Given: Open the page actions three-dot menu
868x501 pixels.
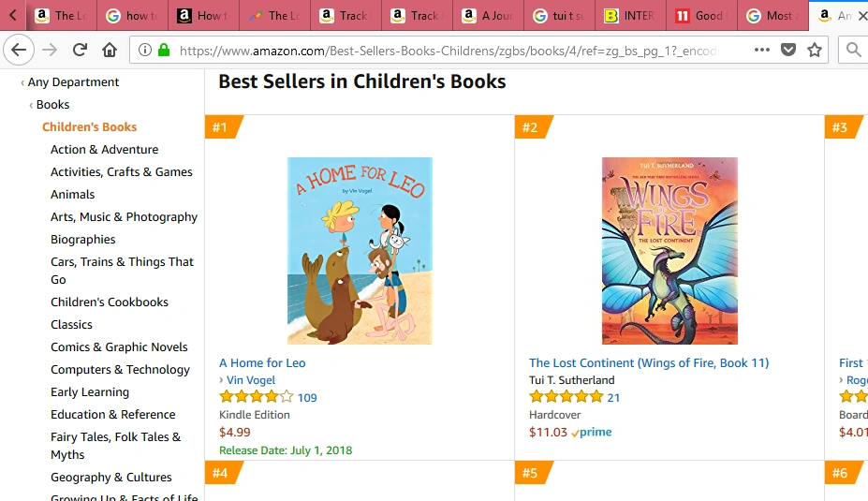Looking at the screenshot, I should coord(762,50).
